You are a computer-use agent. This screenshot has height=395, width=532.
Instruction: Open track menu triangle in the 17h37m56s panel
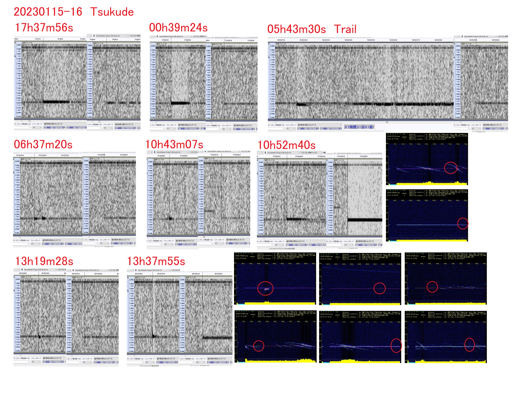tap(15, 43)
